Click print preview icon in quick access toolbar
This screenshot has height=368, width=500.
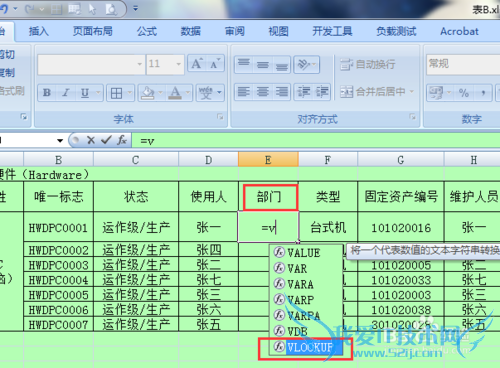[111, 9]
